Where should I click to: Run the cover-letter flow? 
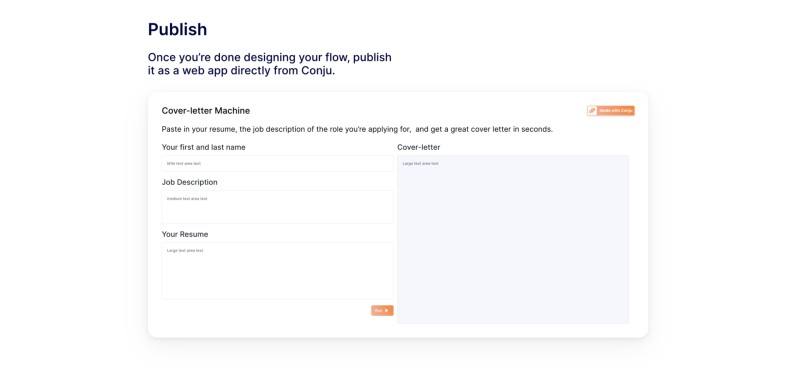click(382, 311)
